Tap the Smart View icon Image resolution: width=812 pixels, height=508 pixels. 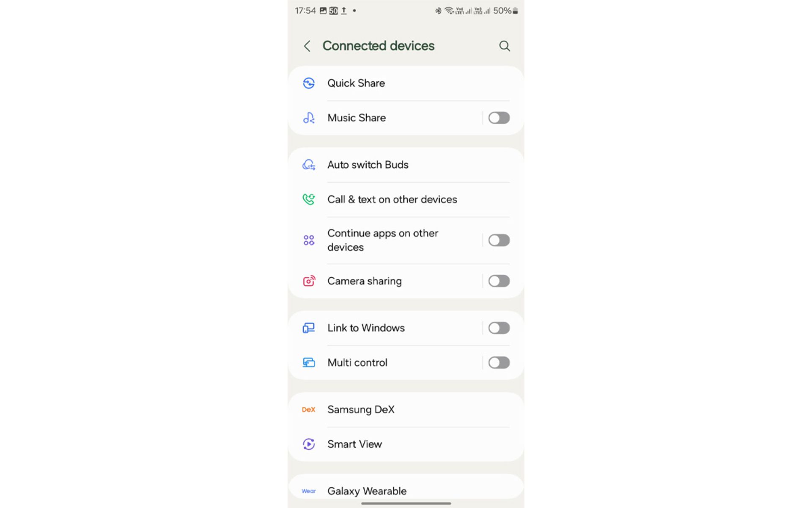[309, 444]
